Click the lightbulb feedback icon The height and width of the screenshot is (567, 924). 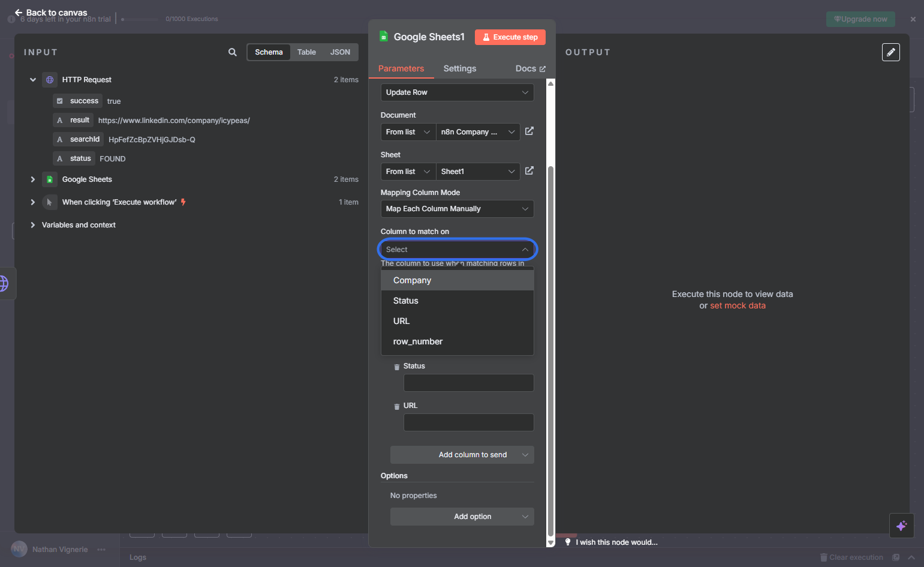tap(568, 542)
